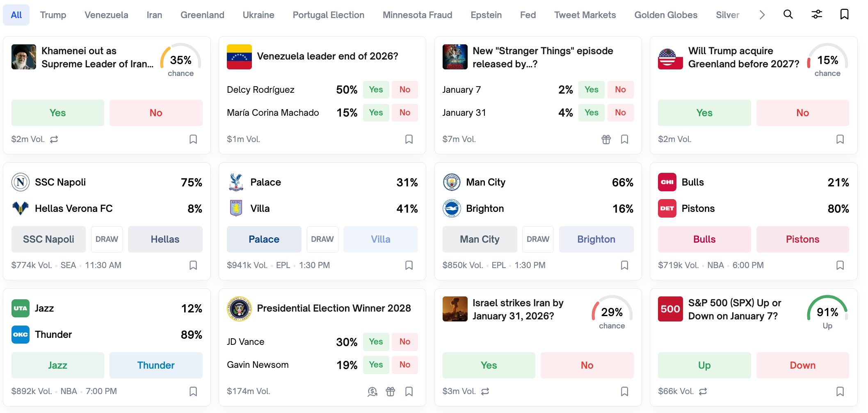Pick Thunder in Jazz vs Thunder
This screenshot has width=868, height=413.
[x=156, y=365]
